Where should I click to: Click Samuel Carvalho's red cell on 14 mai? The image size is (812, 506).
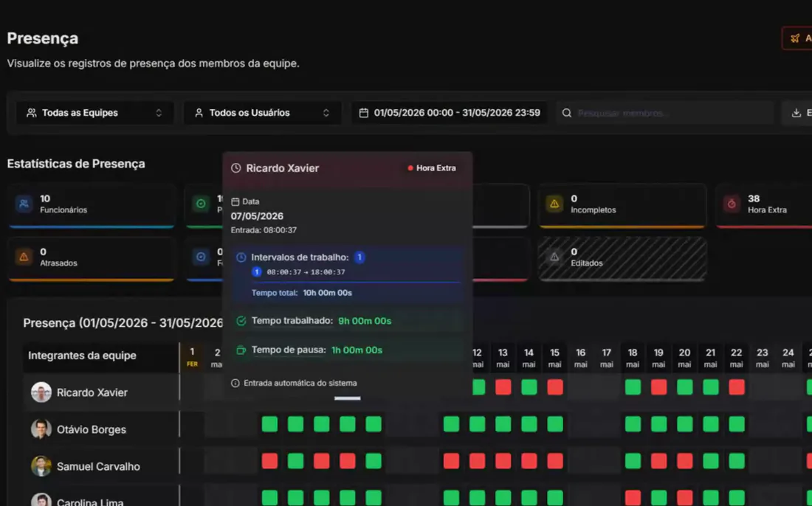529,461
